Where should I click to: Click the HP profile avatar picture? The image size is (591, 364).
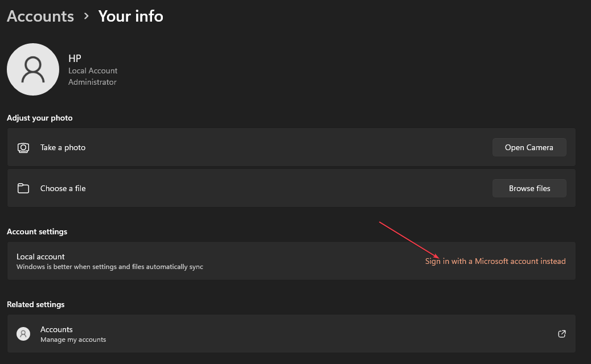pyautogui.click(x=33, y=69)
